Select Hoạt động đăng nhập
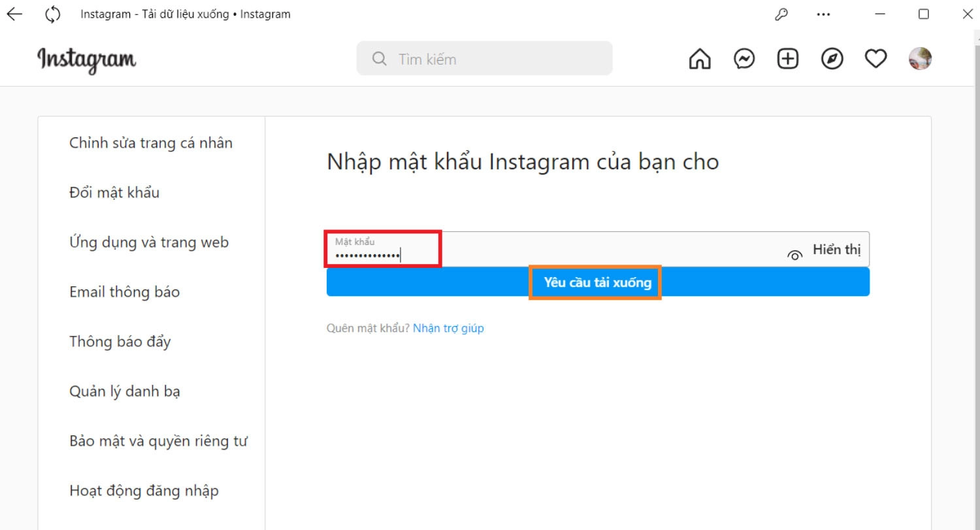 coord(144,491)
